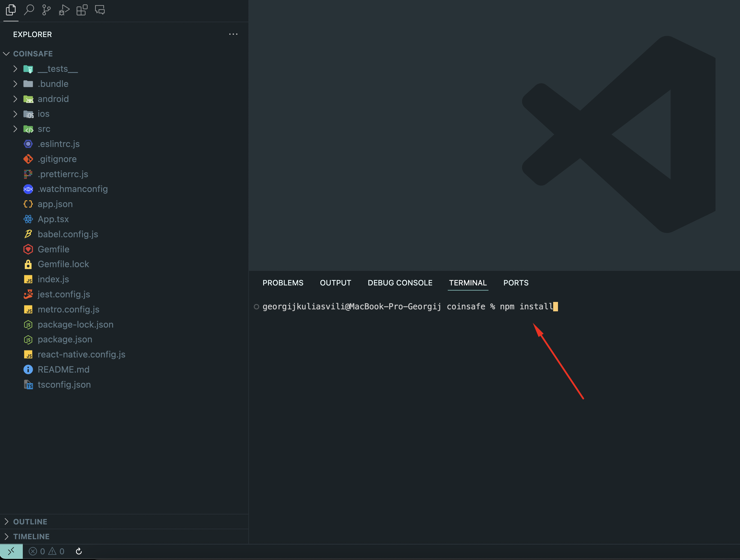The height and width of the screenshot is (560, 740).
Task: Select the TERMINAL tab
Action: (x=468, y=283)
